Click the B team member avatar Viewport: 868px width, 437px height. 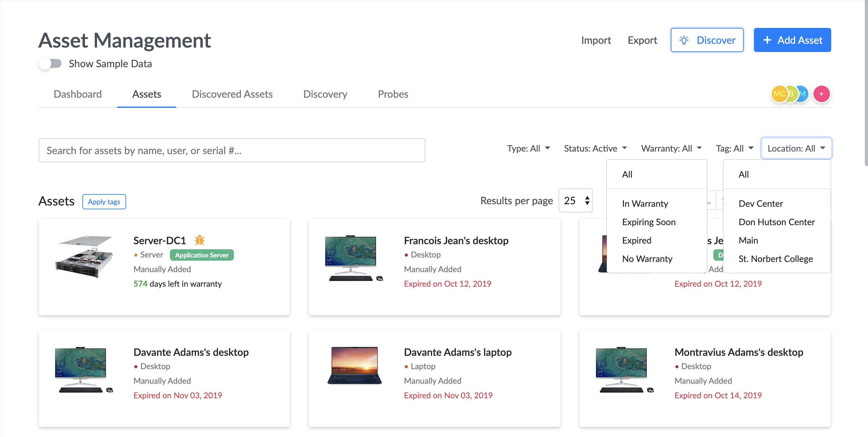coord(791,94)
